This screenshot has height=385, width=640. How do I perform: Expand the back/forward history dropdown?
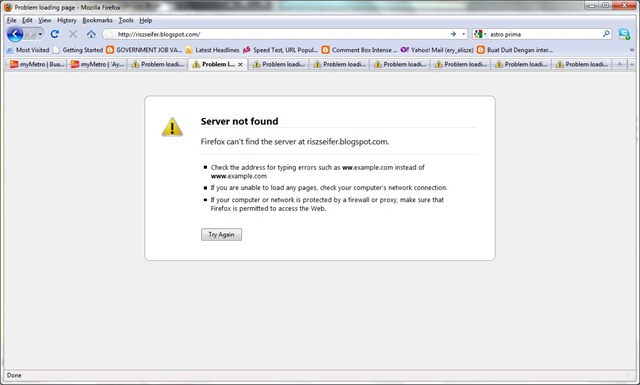[x=40, y=34]
